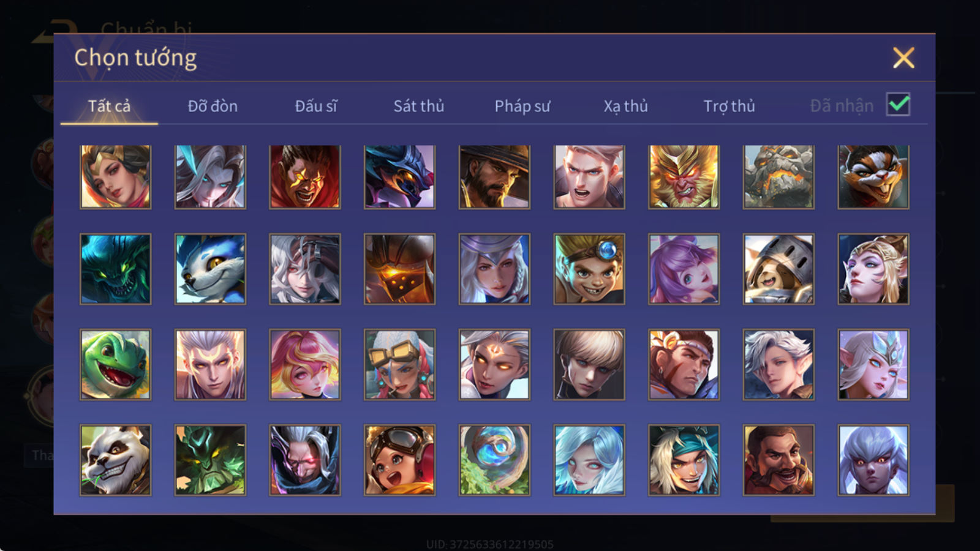This screenshot has width=980, height=551.
Task: Select the red-brown cat hero portrait
Action: [873, 177]
